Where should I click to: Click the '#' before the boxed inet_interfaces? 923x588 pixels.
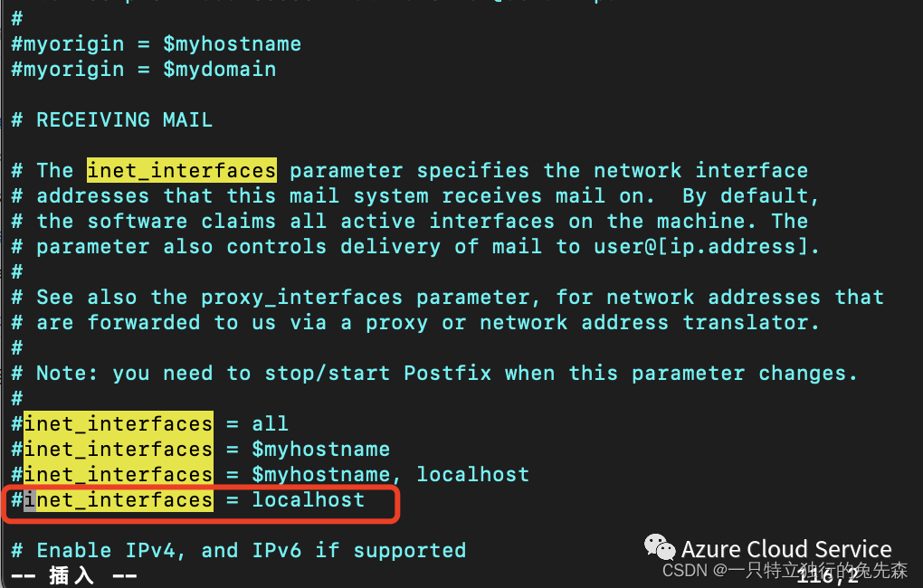click(x=17, y=499)
